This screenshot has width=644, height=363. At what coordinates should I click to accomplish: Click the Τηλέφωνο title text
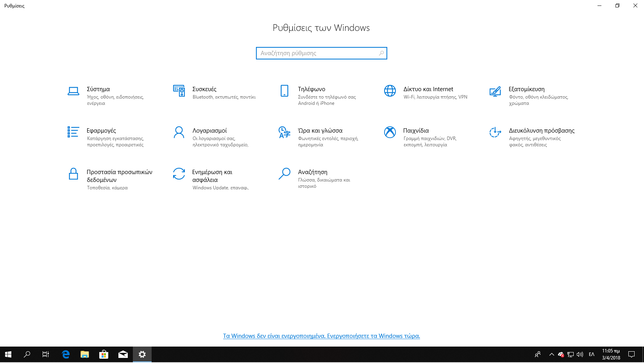311,89
